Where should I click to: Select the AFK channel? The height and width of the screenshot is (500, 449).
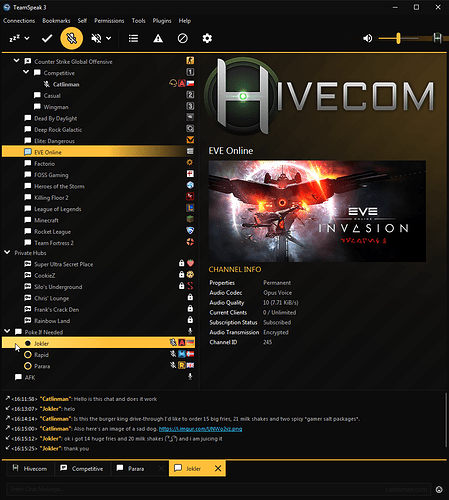point(30,378)
